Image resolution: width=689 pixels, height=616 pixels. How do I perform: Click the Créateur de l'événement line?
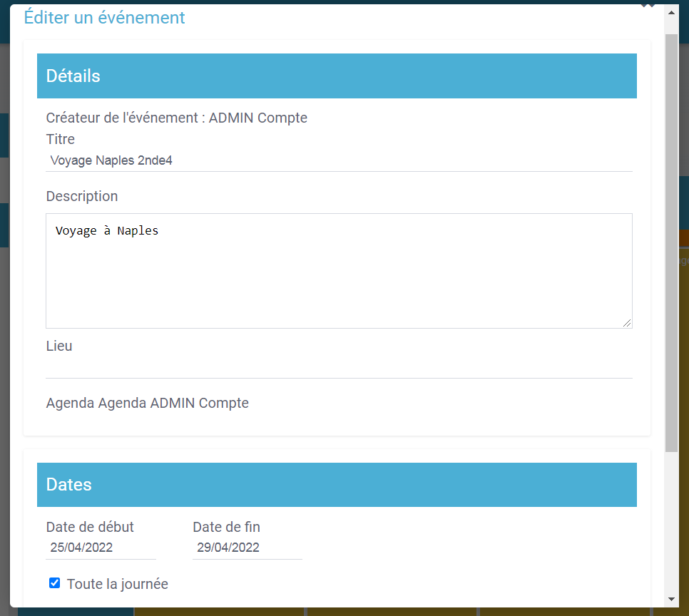177,118
